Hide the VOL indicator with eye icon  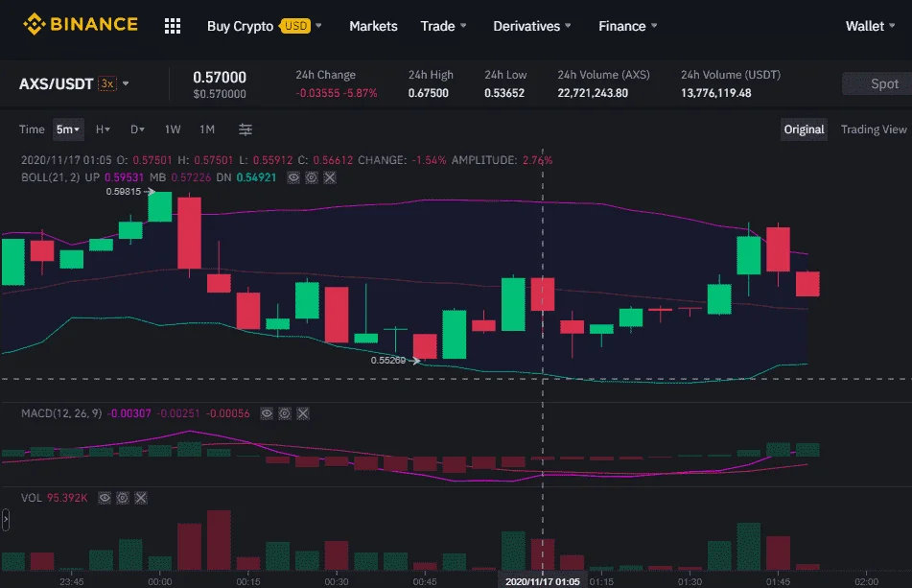[105, 498]
